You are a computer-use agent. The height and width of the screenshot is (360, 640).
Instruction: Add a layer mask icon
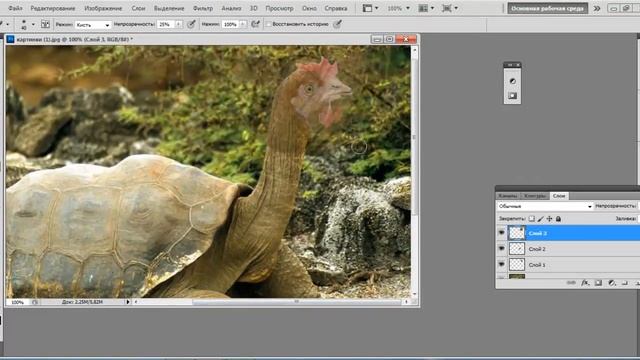(x=598, y=282)
